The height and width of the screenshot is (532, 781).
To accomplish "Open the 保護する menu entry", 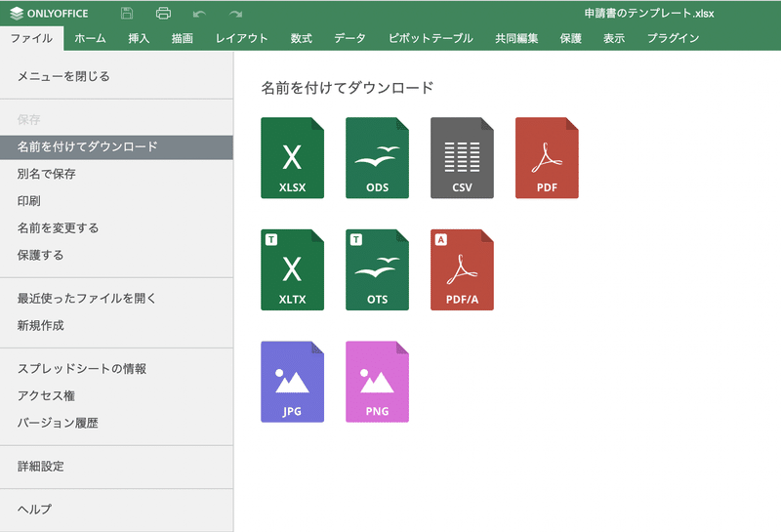I will pyautogui.click(x=116, y=255).
